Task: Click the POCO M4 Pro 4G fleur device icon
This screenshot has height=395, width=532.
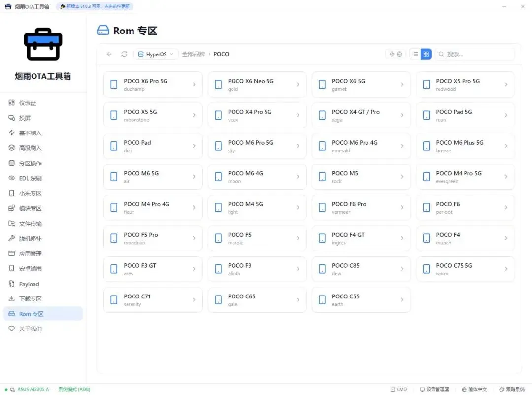Action: coord(114,208)
